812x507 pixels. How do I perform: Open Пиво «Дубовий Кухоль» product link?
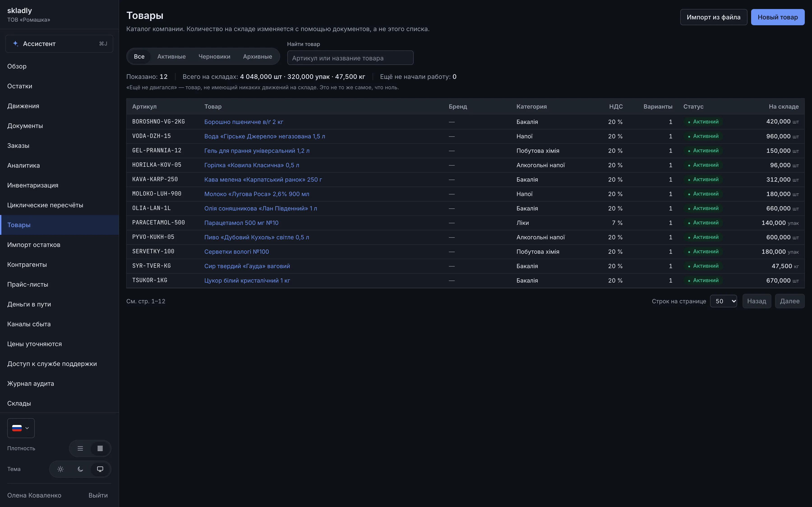(257, 237)
